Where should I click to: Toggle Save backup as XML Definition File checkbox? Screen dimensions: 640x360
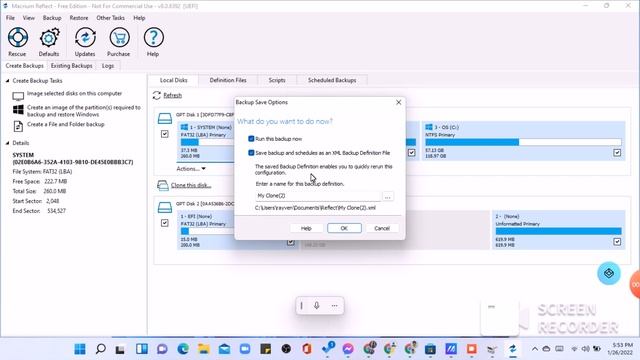(x=251, y=153)
